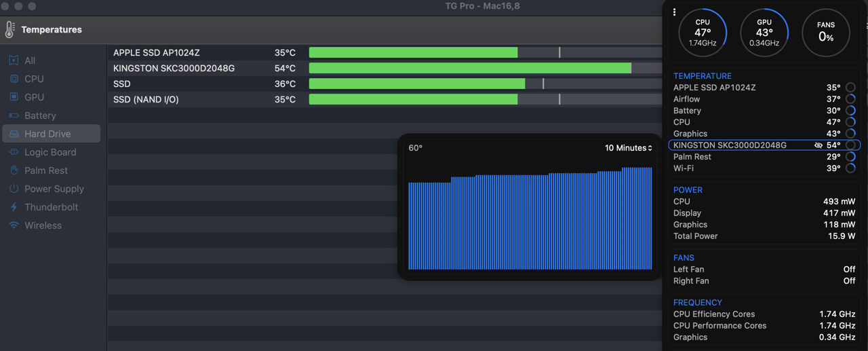Click the Logic Board icon in sidebar
This screenshot has height=351, width=868.
14,152
